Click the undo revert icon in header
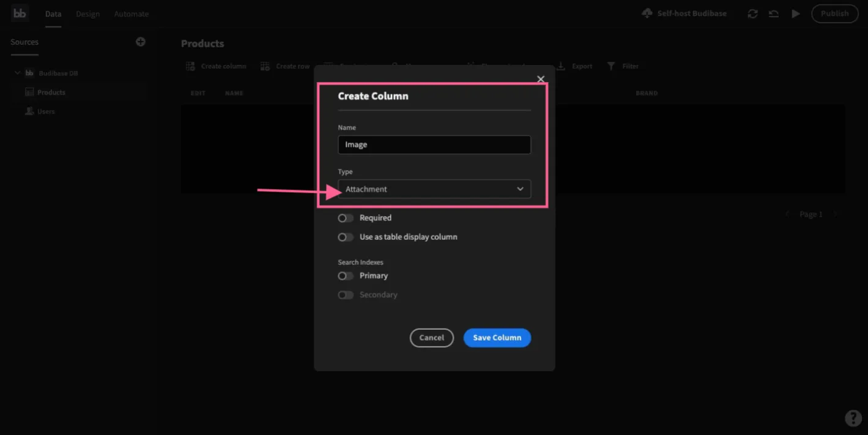Image resolution: width=868 pixels, height=435 pixels. tap(774, 13)
